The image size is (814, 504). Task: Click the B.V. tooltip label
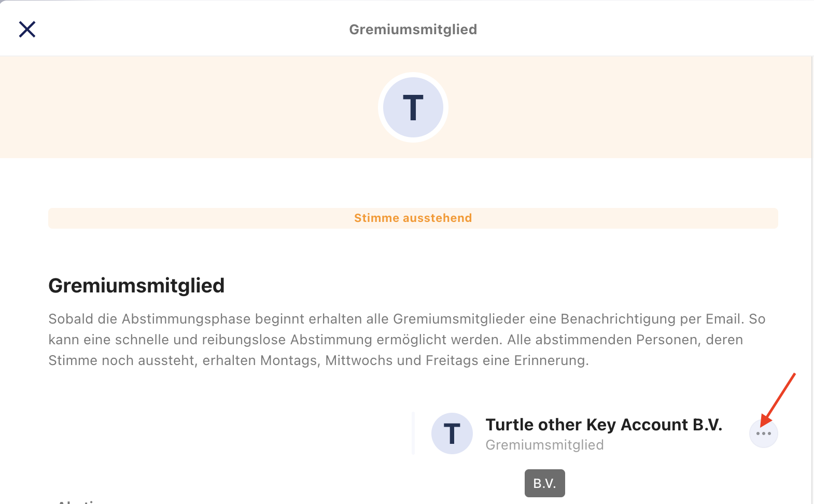[545, 483]
